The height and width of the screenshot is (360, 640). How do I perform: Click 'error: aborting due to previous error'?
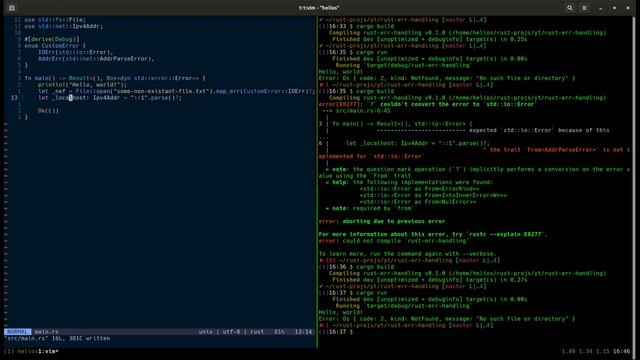pyautogui.click(x=382, y=221)
